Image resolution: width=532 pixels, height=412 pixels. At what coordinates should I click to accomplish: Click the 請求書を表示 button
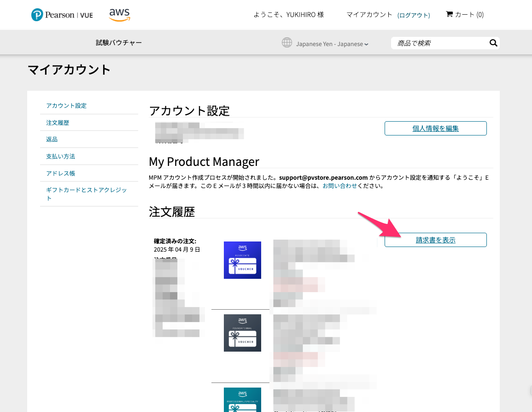click(436, 240)
